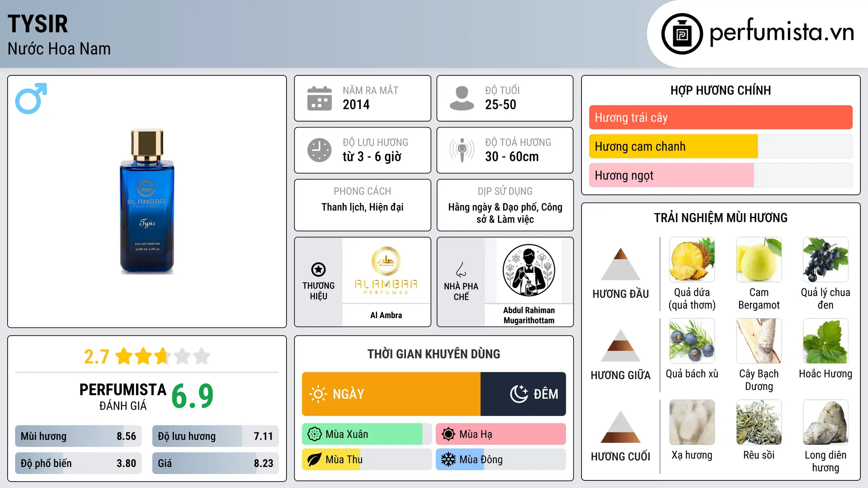Screen dimensions: 868x488
Task: Click the Mùi hương 8.56 score bar
Action: pos(78,436)
